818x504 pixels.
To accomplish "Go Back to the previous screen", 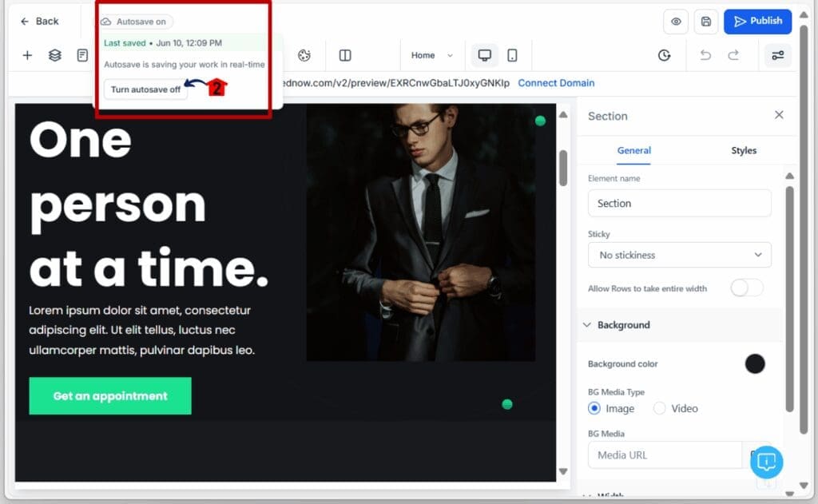I will (x=40, y=22).
